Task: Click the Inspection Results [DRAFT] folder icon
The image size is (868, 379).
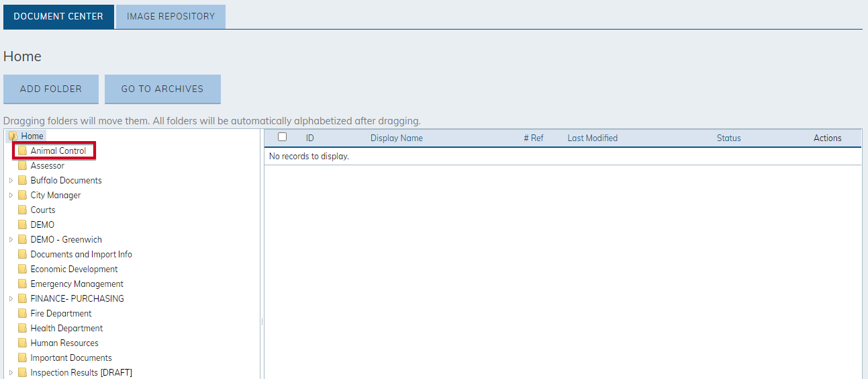Action: (22, 373)
